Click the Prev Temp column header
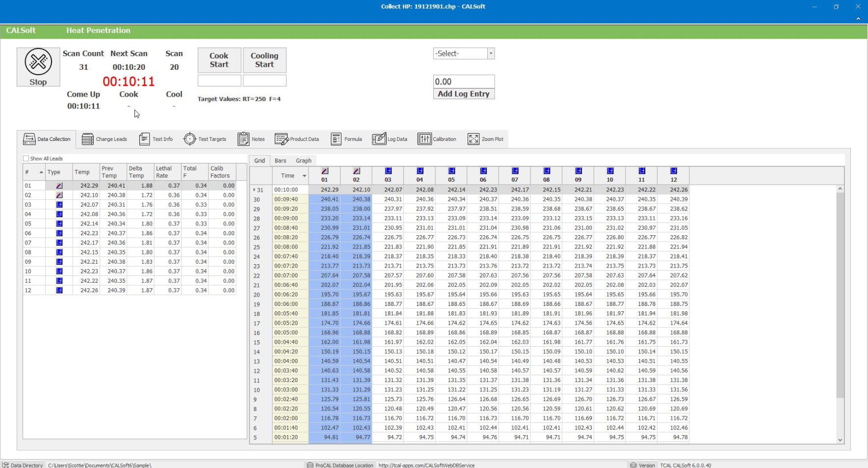The image size is (868, 468). click(x=113, y=172)
